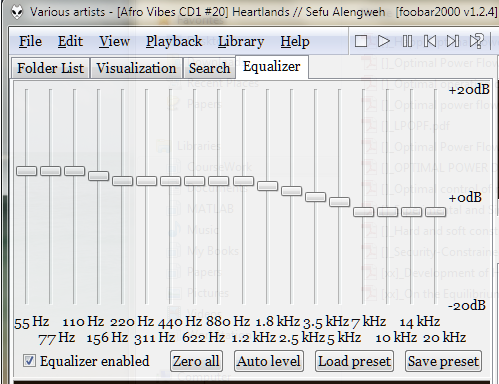The image size is (499, 384).
Task: Click the 2.5 kHz band slider handle
Action: (291, 191)
